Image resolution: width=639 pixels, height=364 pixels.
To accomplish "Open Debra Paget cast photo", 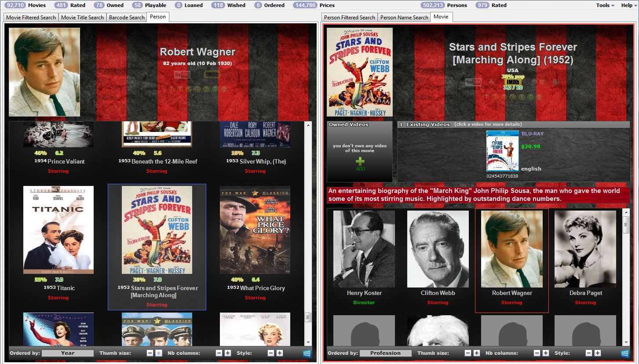I will tap(585, 249).
